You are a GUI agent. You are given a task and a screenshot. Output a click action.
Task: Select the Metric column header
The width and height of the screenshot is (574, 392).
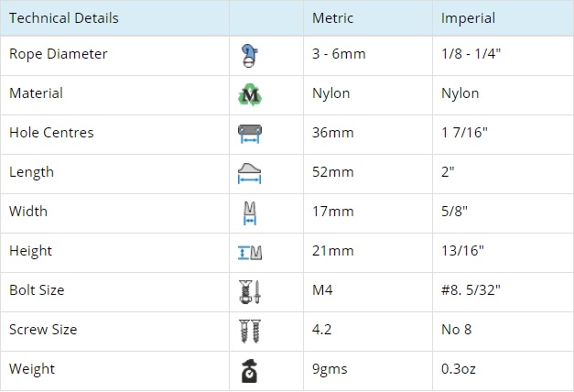point(332,18)
